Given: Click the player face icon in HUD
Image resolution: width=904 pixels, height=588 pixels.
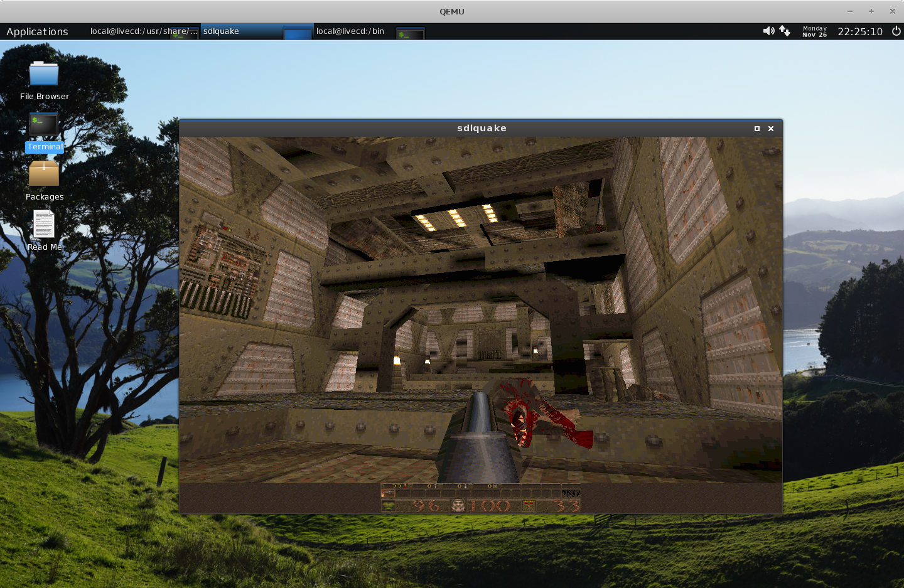Looking at the screenshot, I should pyautogui.click(x=458, y=506).
